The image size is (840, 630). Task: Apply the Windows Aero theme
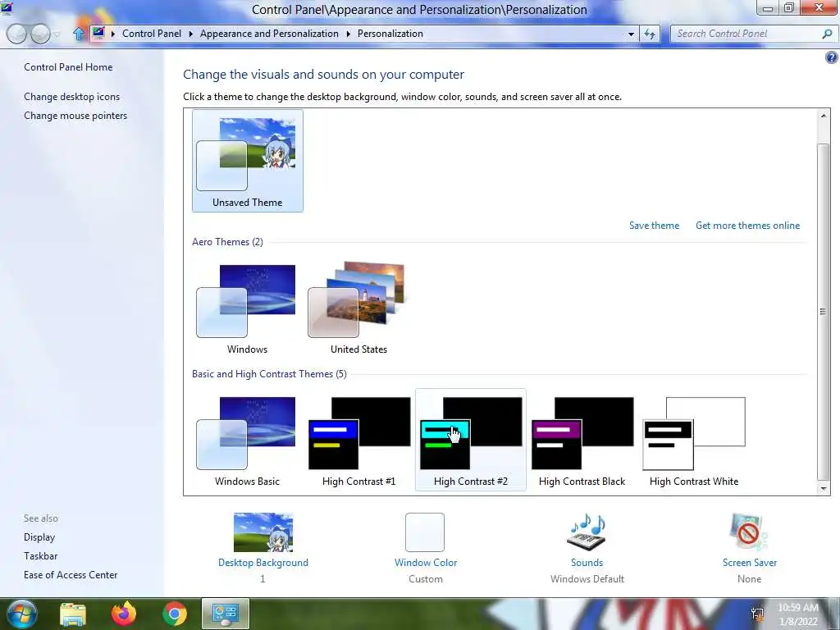247,309
